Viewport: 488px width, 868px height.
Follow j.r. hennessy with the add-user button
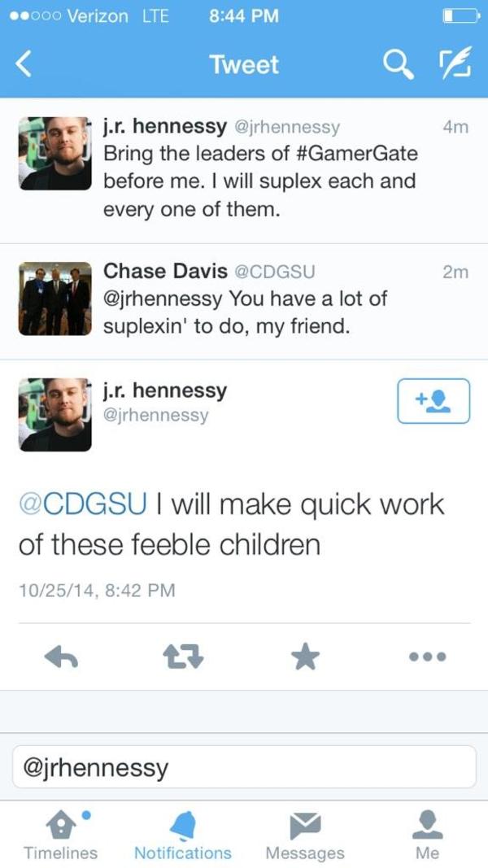433,400
